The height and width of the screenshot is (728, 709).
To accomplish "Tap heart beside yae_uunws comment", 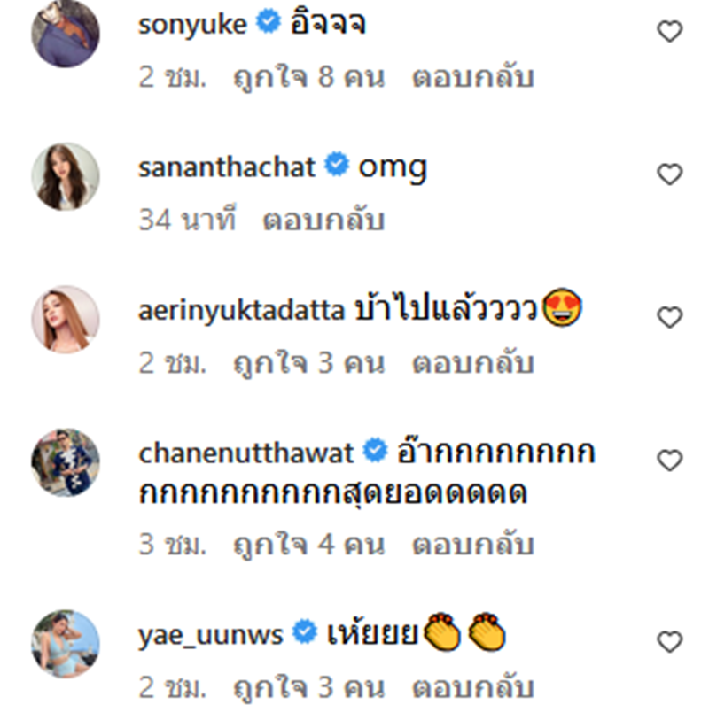I will pyautogui.click(x=669, y=640).
